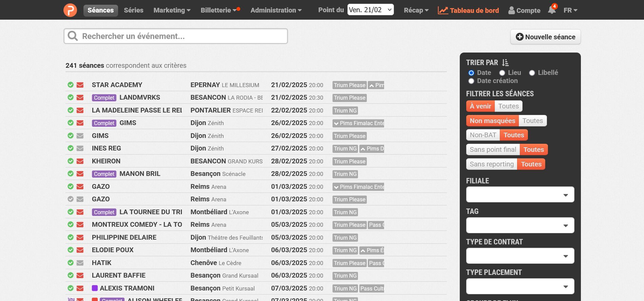Click the purple Complet badge on LANDMVRKS

104,98
